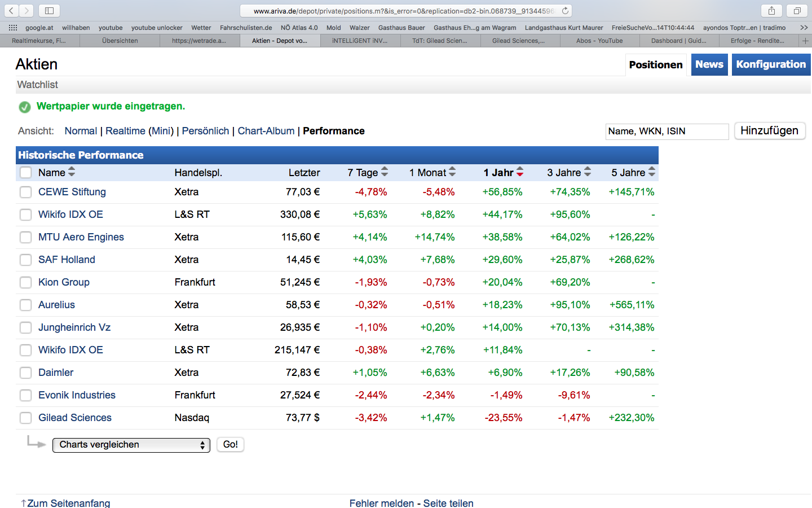The width and height of the screenshot is (812, 508).
Task: Sort by 1 Jahr column arrows
Action: (x=520, y=172)
